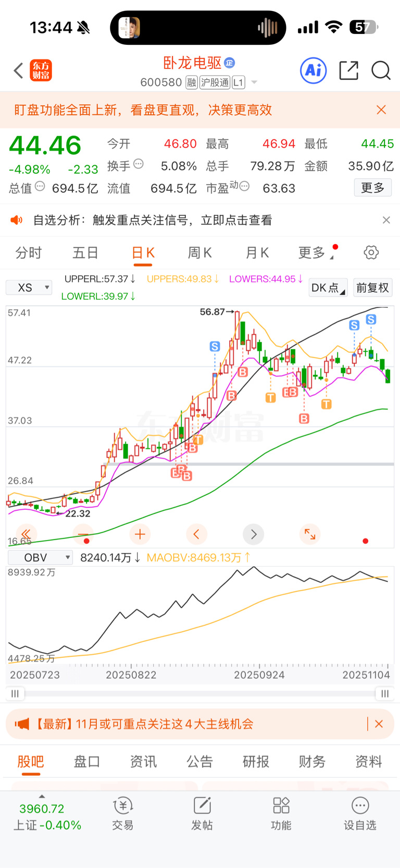Expand the stock title dropdown arrow
400x868 pixels.
[x=254, y=82]
